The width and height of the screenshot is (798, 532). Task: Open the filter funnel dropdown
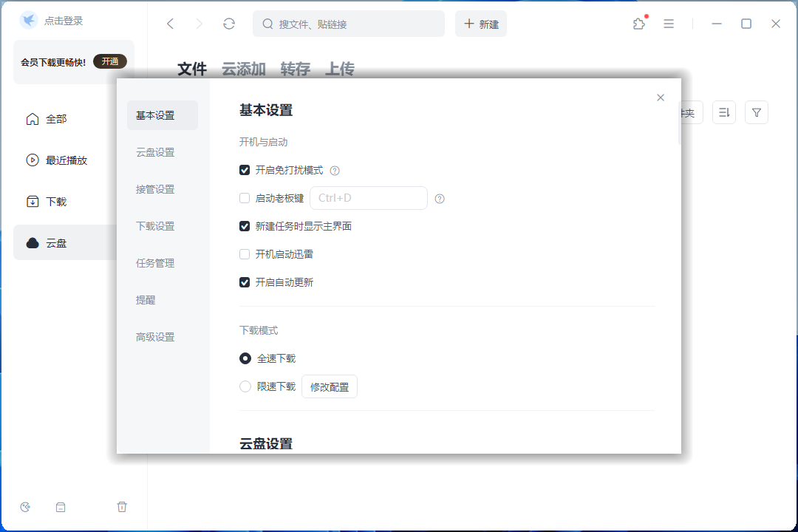pos(757,112)
